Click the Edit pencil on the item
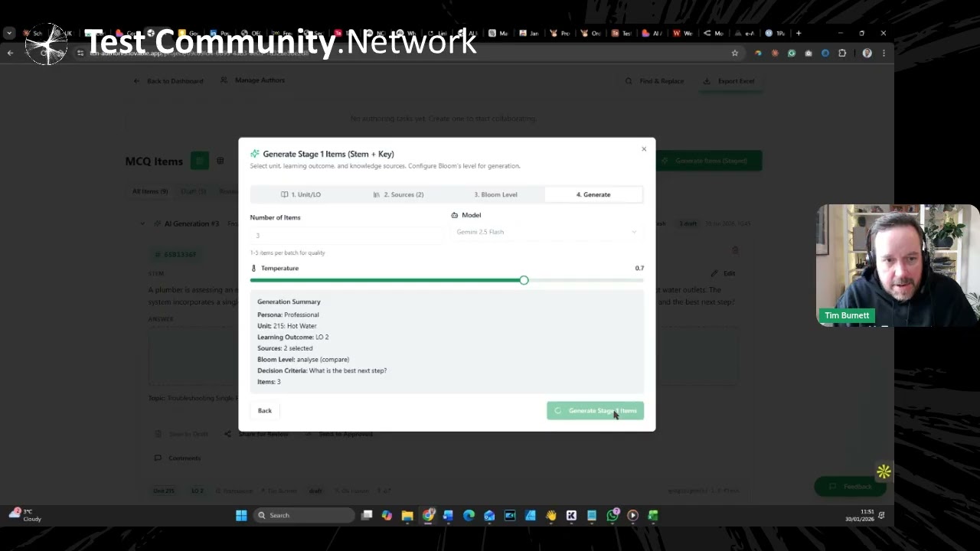Image resolution: width=980 pixels, height=551 pixels. (x=722, y=273)
